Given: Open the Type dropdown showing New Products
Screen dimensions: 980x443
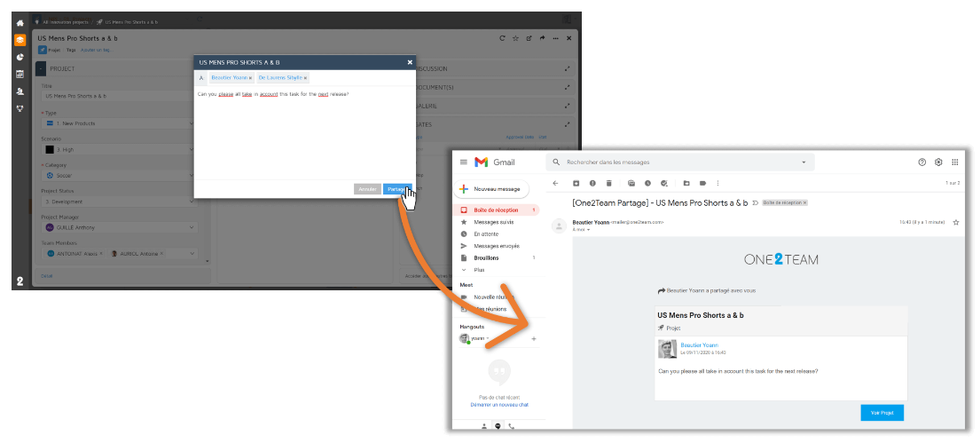Looking at the screenshot, I should coord(117,123).
